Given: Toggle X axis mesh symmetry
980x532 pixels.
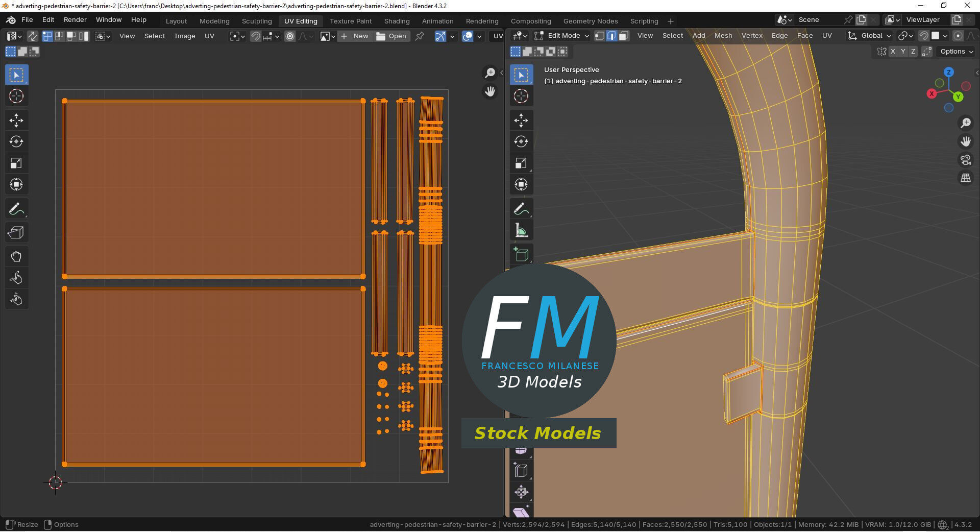Looking at the screenshot, I should coord(893,52).
